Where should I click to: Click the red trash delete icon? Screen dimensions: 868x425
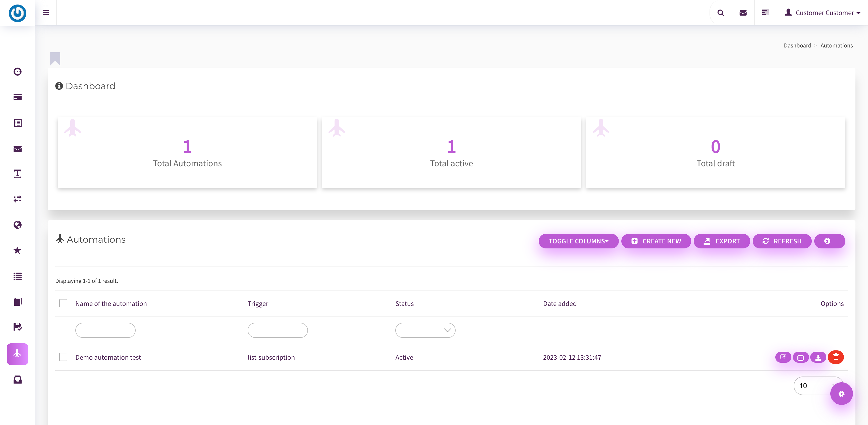coord(836,357)
